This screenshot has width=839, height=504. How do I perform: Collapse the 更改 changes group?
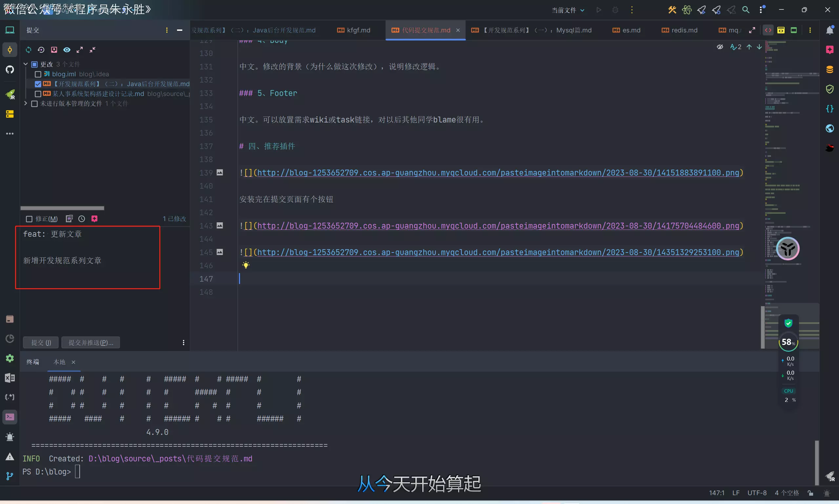click(x=25, y=64)
